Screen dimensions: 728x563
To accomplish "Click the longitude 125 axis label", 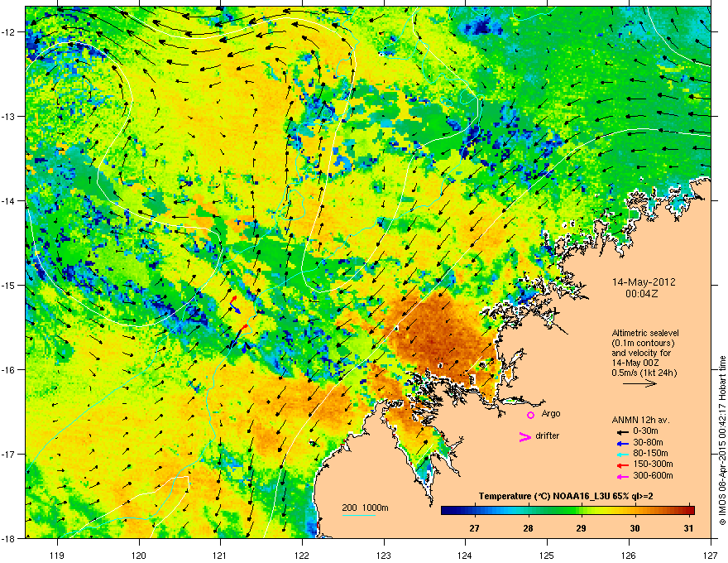I will pyautogui.click(x=547, y=555).
